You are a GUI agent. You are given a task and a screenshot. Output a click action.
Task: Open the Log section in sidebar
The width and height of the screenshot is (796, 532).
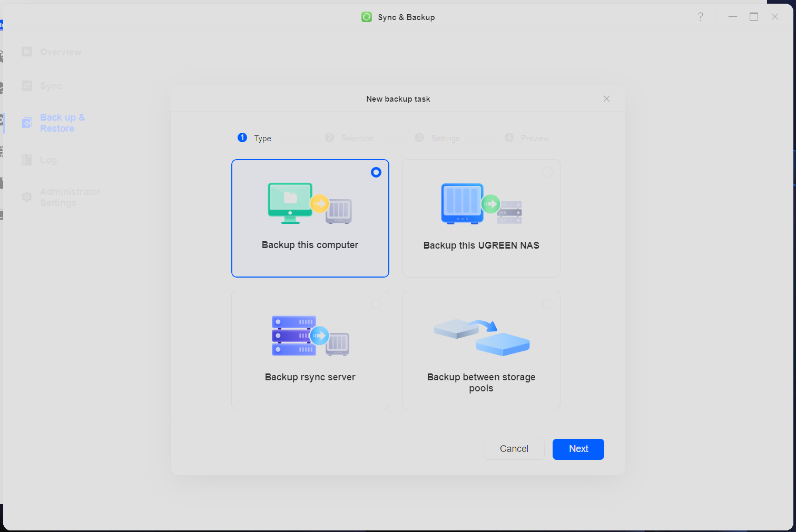tap(48, 160)
